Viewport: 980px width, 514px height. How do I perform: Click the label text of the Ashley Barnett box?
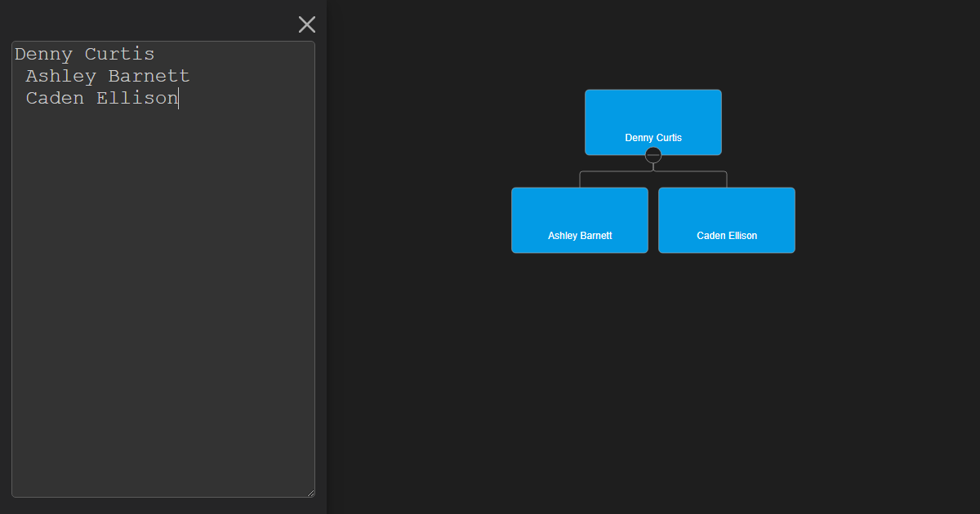(x=579, y=235)
